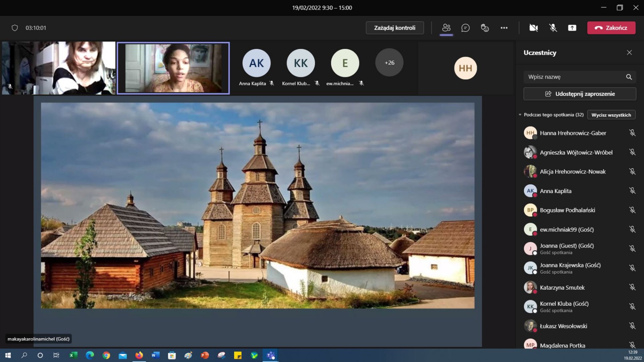
Task: Open the more actions ellipsis menu
Action: (x=504, y=28)
